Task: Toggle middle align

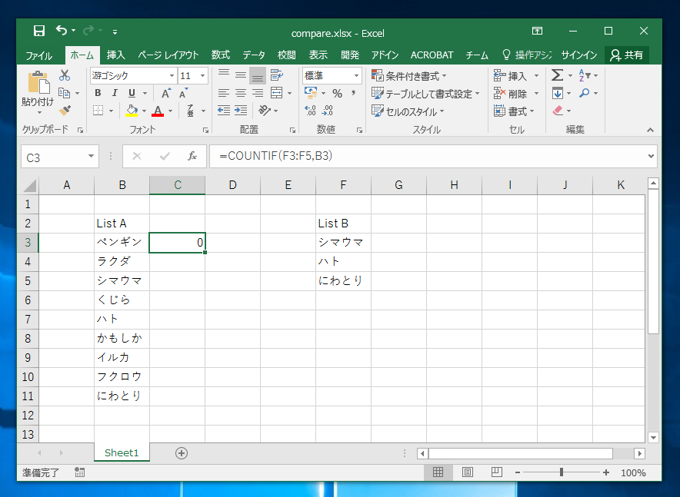Action: pyautogui.click(x=241, y=75)
